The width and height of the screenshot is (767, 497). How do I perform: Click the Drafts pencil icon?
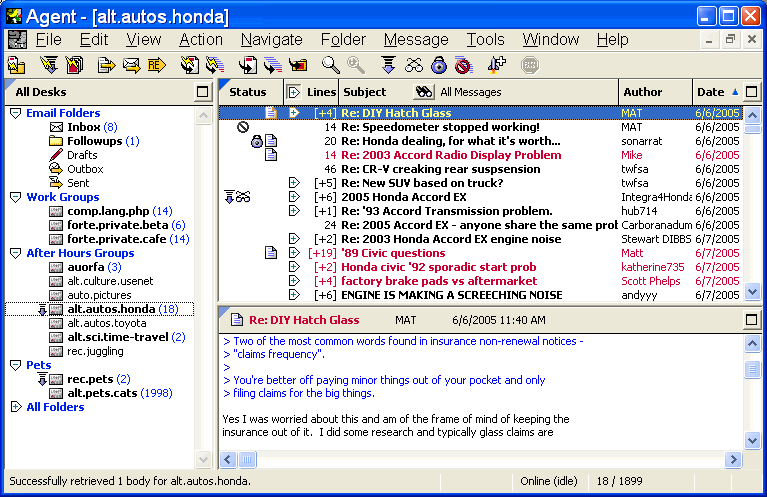pos(56,155)
